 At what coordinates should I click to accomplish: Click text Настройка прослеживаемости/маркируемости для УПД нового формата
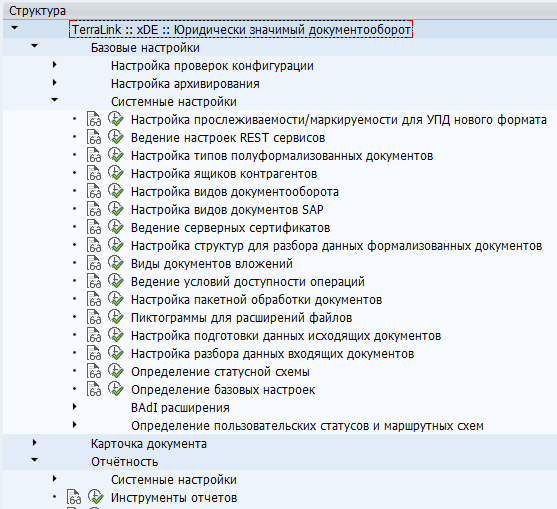[339, 120]
